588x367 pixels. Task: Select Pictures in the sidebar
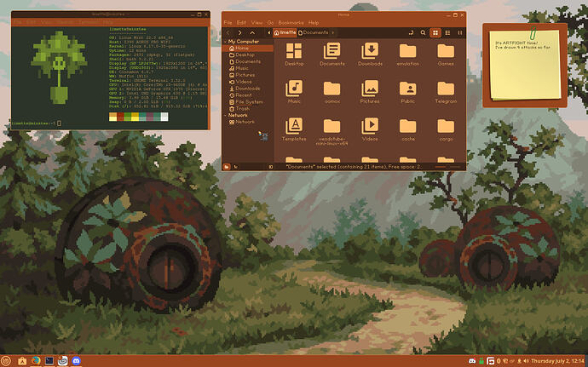click(x=248, y=75)
